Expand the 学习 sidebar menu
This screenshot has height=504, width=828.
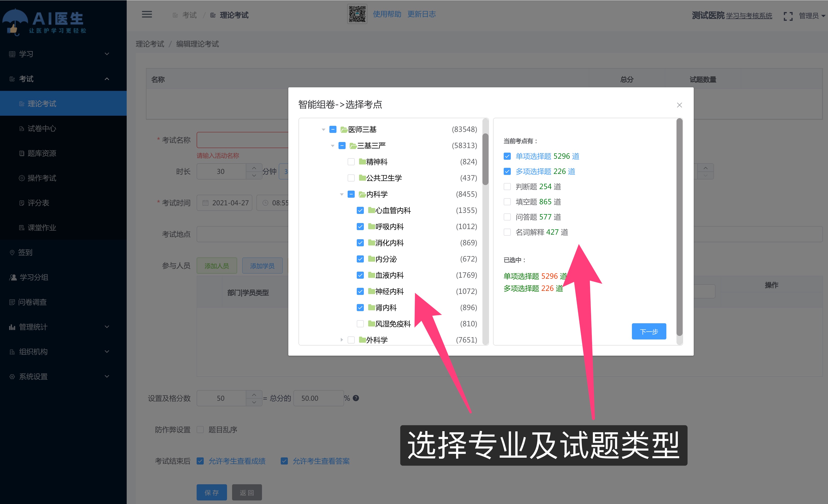pos(63,54)
